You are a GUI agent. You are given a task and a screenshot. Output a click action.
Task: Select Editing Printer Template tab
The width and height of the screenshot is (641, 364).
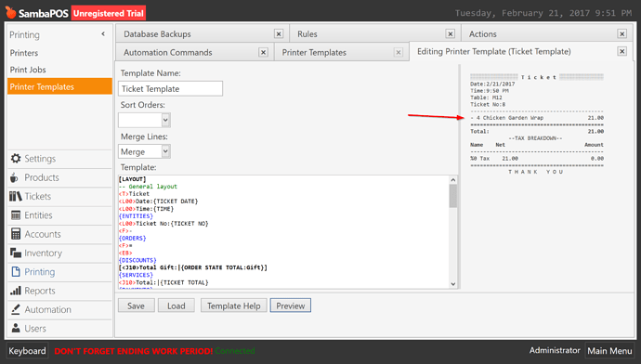pyautogui.click(x=494, y=51)
